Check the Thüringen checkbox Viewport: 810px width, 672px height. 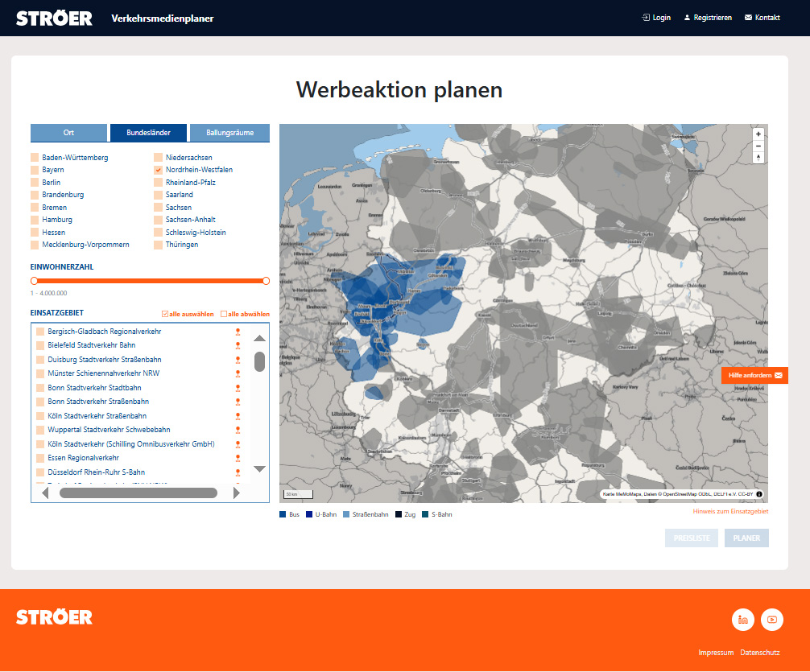click(x=158, y=245)
